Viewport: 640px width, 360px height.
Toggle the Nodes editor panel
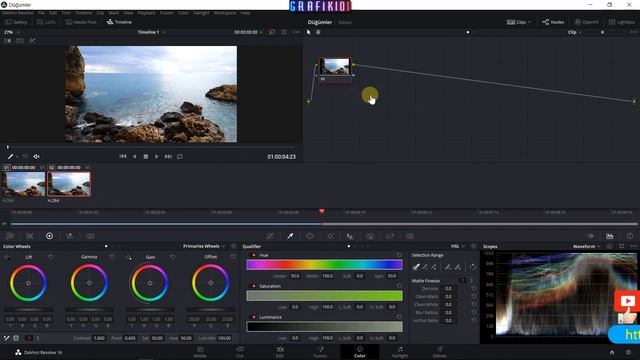click(x=553, y=22)
